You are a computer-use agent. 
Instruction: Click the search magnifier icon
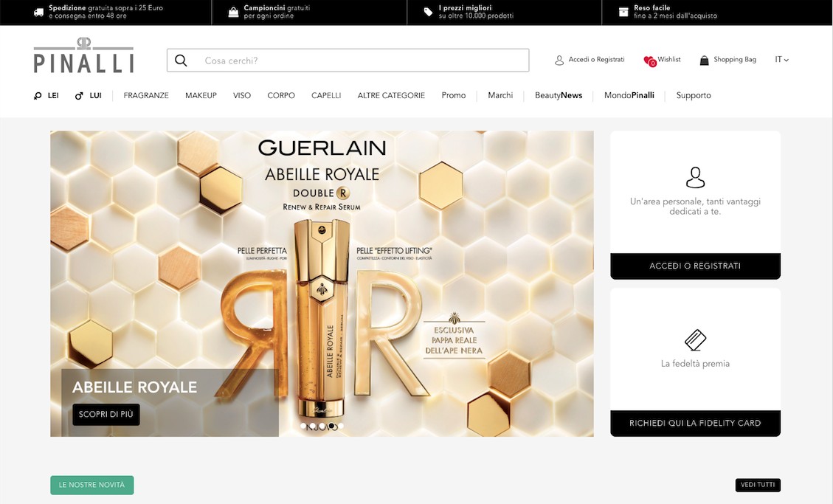[x=181, y=61]
